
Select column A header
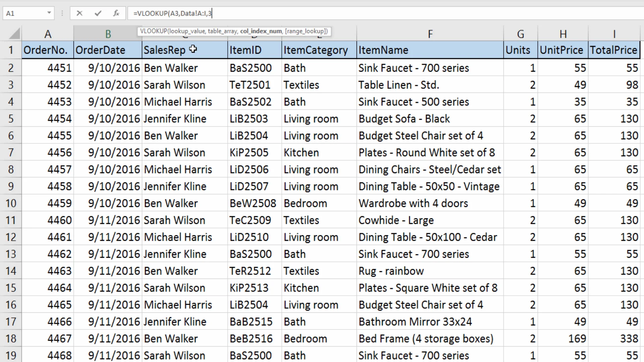click(x=48, y=34)
